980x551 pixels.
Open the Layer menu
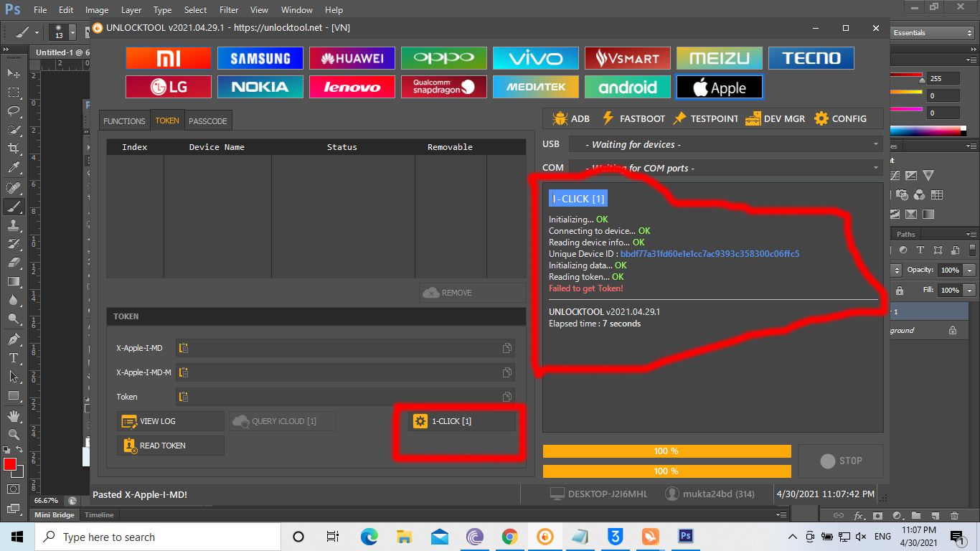[131, 10]
